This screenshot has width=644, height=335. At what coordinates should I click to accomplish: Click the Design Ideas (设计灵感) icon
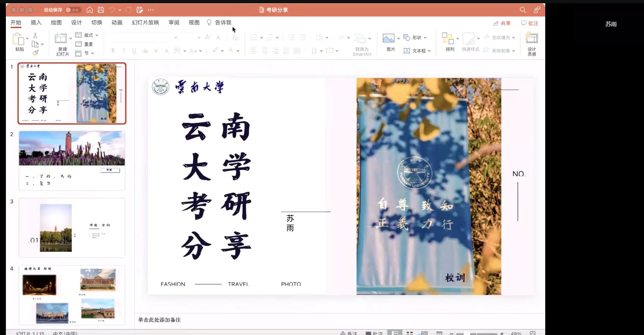[532, 38]
